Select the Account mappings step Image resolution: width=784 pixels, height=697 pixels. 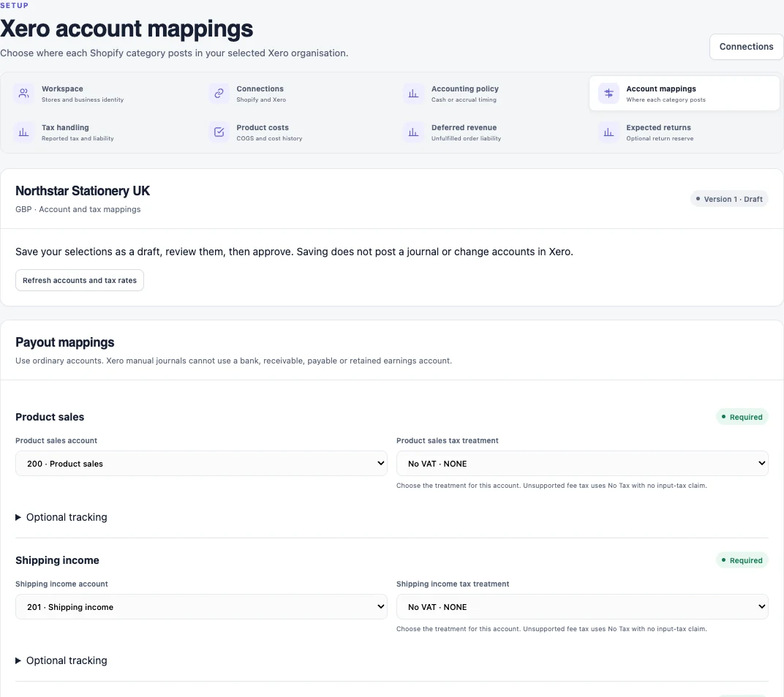coord(685,94)
